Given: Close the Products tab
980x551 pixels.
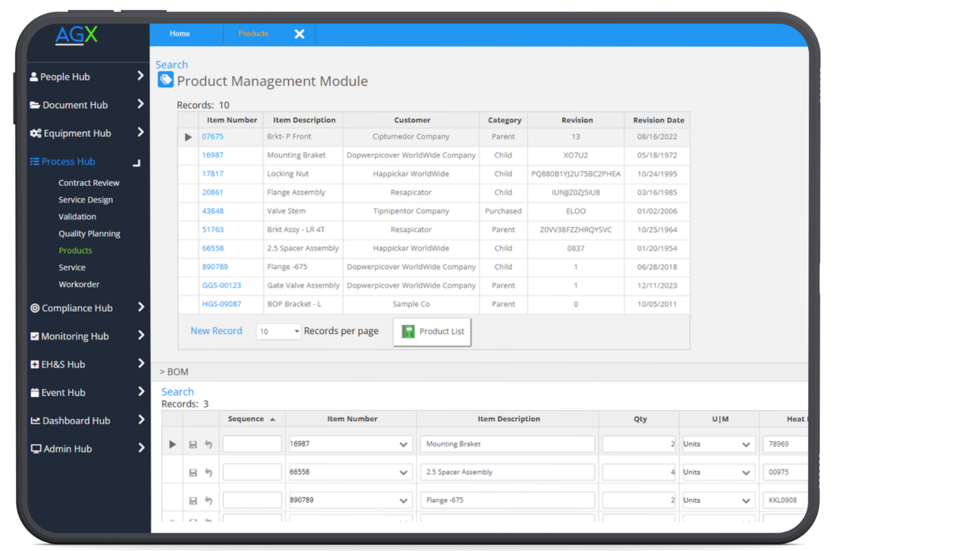Looking at the screenshot, I should 300,34.
